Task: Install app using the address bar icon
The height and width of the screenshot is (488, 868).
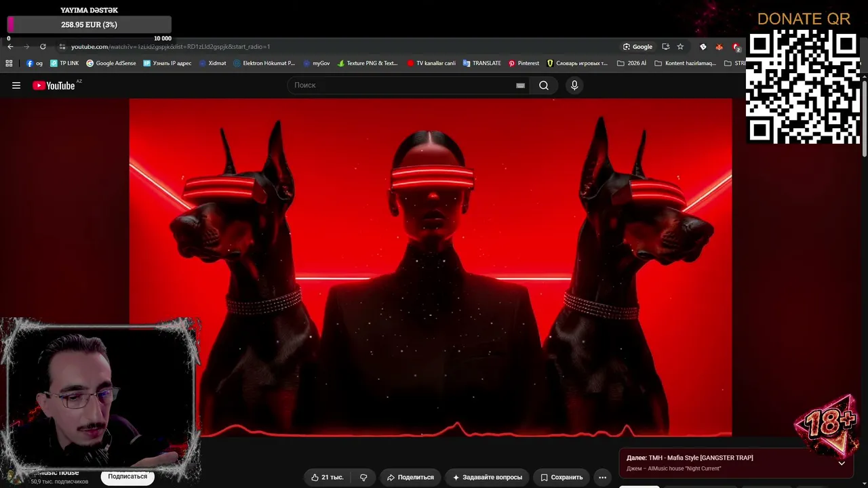Action: tap(665, 47)
